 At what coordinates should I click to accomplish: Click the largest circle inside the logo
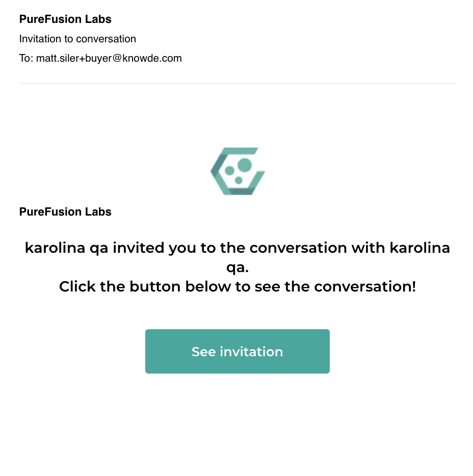[245, 165]
